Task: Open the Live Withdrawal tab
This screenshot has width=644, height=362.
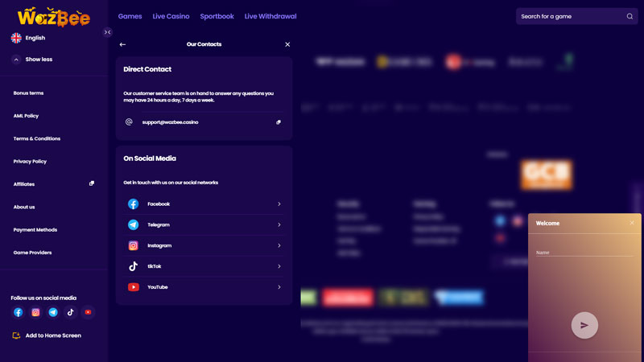Action: tap(270, 16)
